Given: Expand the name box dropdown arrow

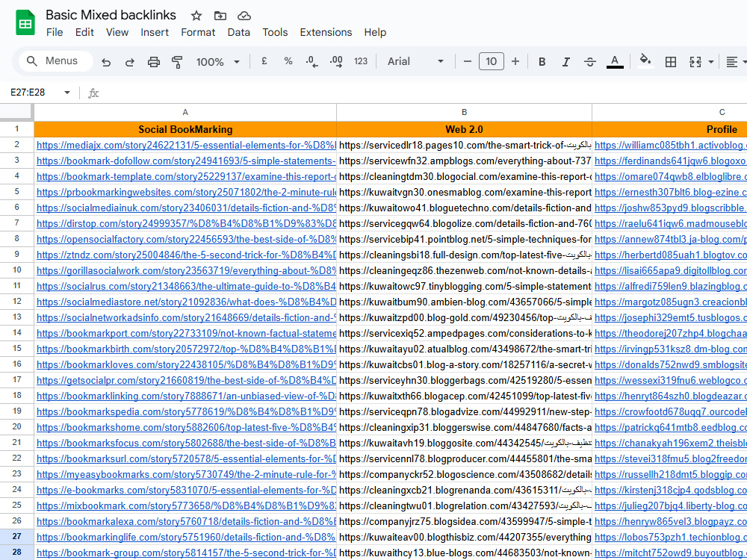Looking at the screenshot, I should pos(67,93).
